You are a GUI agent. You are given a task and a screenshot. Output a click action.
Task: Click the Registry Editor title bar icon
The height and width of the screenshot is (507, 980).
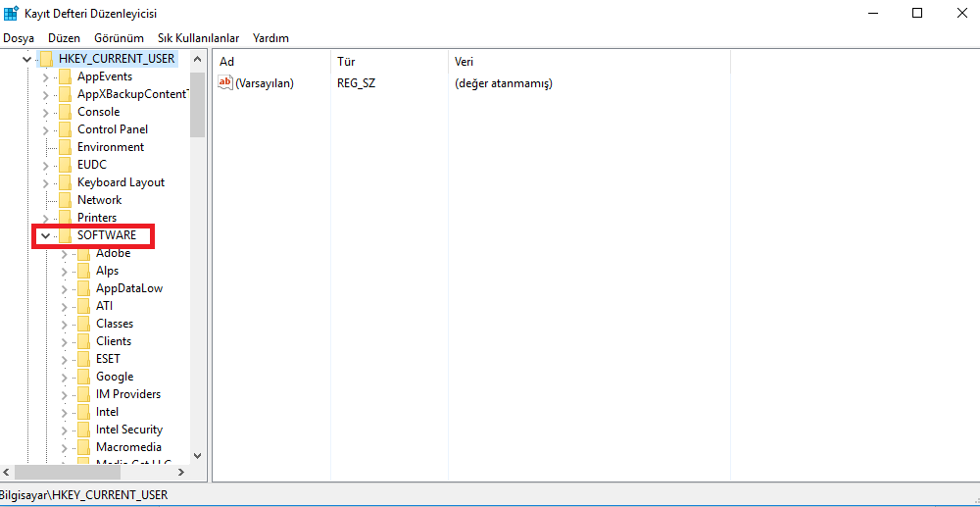11,12
